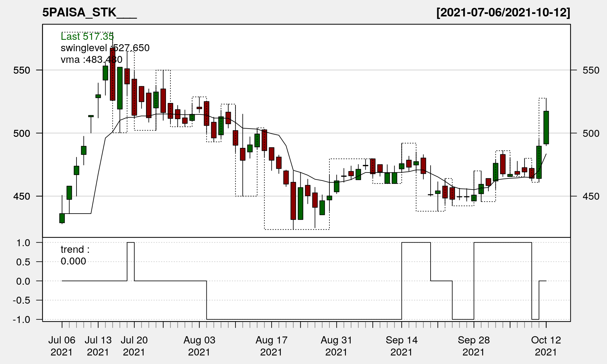Select the Oct 12 2021 axis label
The width and height of the screenshot is (607, 364).
pos(546,346)
